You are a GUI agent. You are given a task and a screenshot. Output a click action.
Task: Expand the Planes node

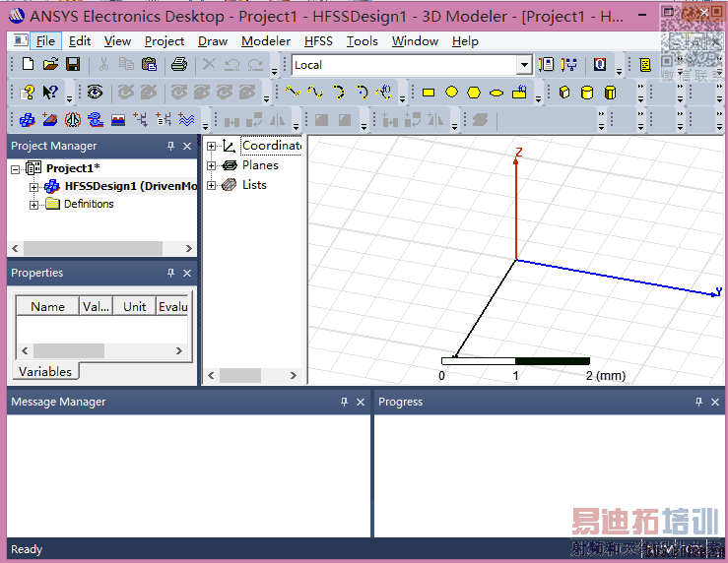tap(211, 165)
